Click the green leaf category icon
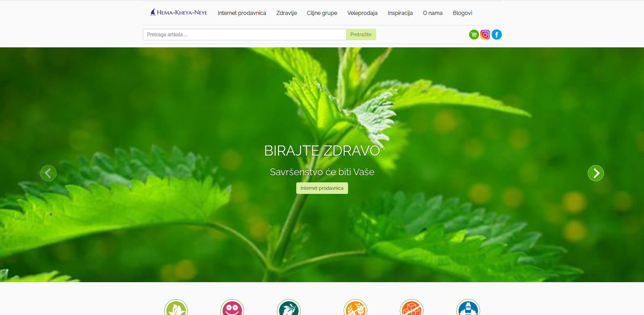 point(176,307)
